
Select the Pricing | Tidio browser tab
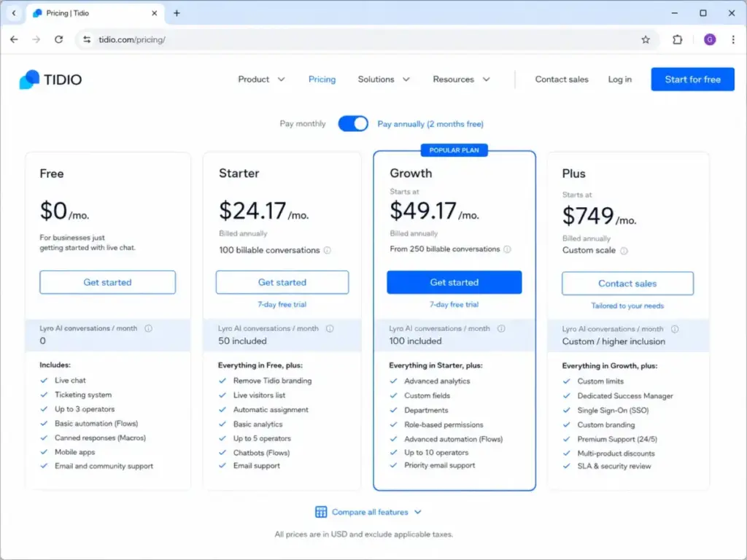pyautogui.click(x=95, y=13)
